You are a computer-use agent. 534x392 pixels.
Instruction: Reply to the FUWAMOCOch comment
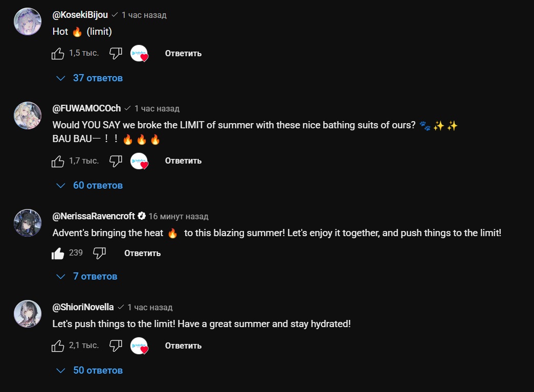point(183,161)
